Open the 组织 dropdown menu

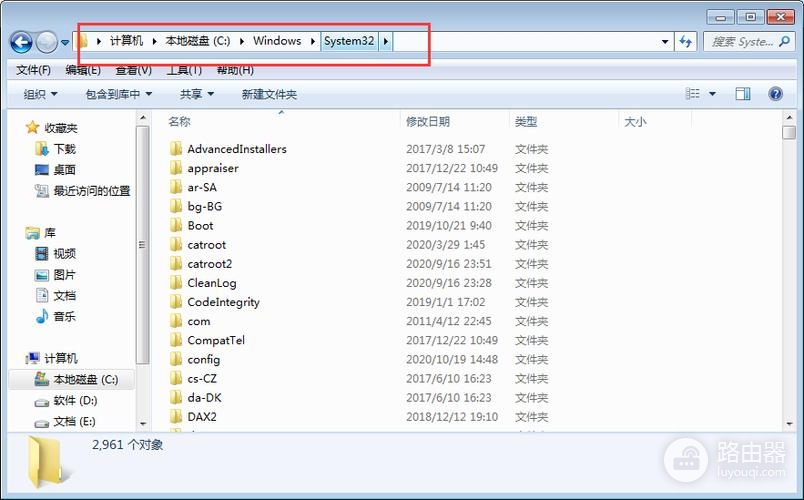click(40, 94)
